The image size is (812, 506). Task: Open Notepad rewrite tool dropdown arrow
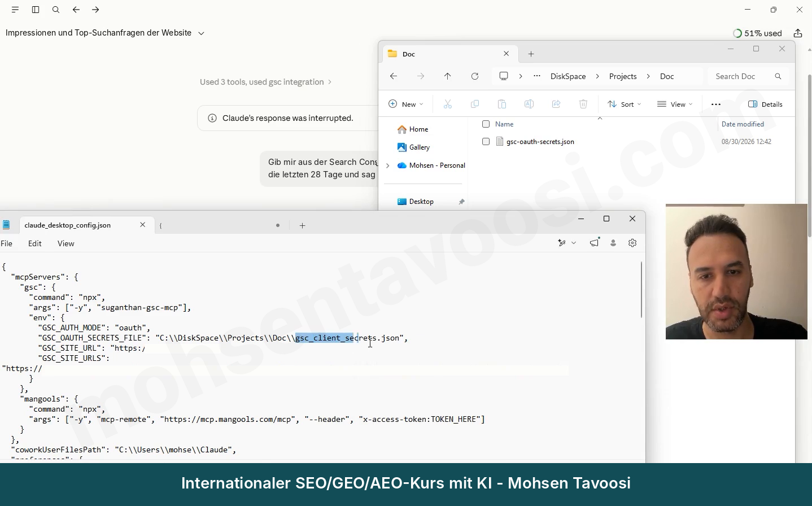(x=574, y=243)
